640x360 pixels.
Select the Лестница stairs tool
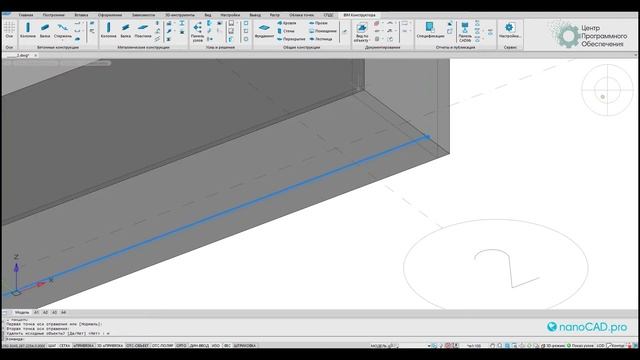coord(321,39)
